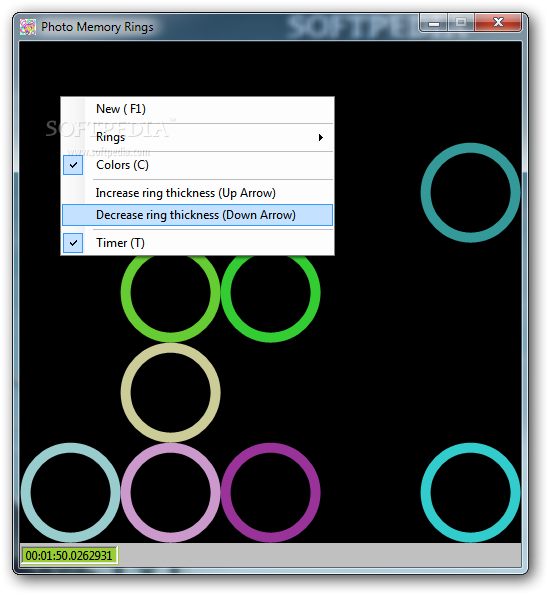Maximize the Photo Memory Rings window
Image resolution: width=549 pixels, height=595 pixels.
[x=461, y=23]
